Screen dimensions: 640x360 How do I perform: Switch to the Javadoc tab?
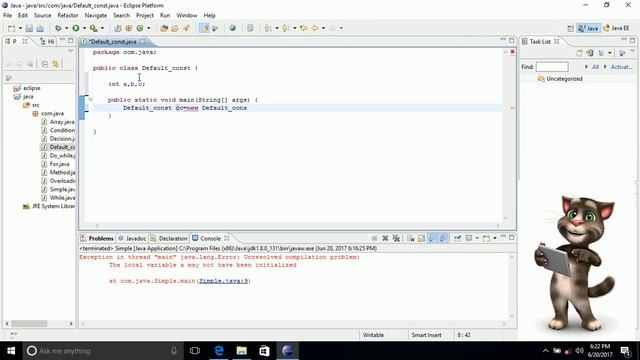[x=132, y=238]
